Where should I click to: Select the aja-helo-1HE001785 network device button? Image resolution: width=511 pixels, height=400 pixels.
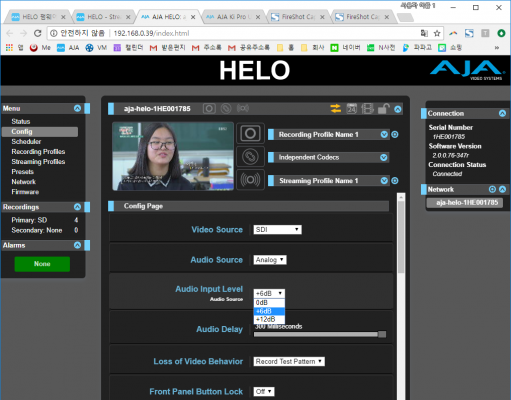(x=465, y=202)
